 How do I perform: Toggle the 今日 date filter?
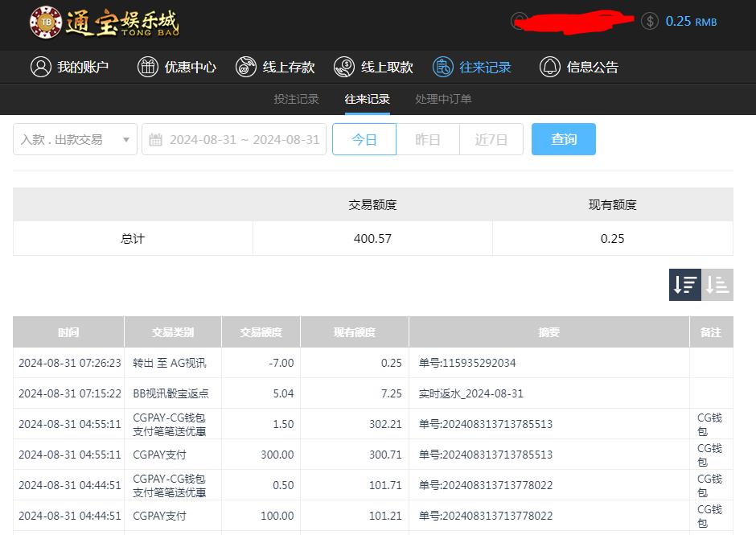pos(364,138)
